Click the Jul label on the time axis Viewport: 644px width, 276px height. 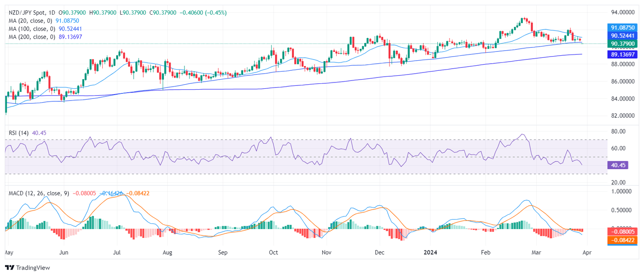(117, 253)
